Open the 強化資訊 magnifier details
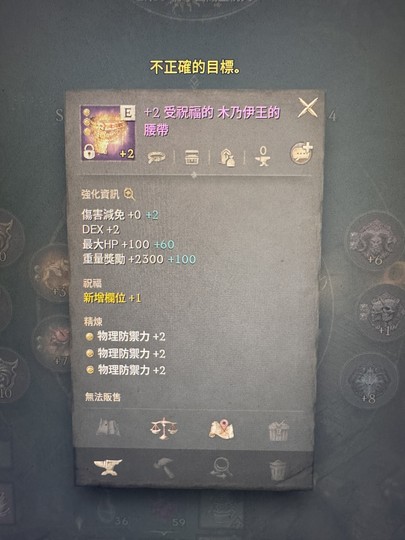The height and width of the screenshot is (540, 405). tap(129, 195)
